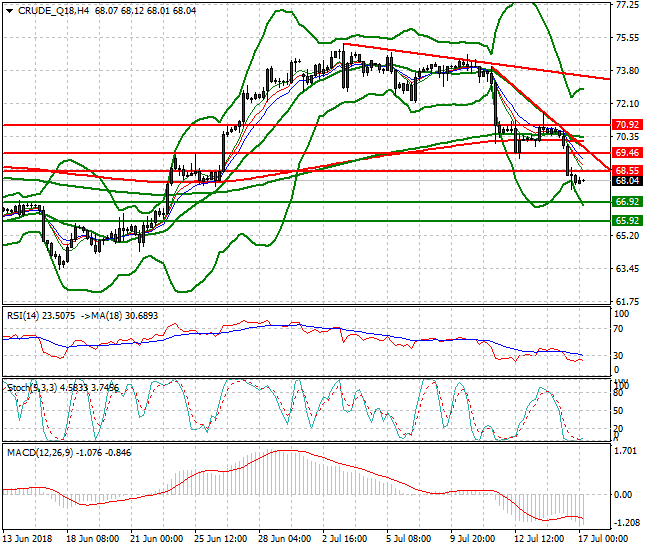Click the current price 68.04 black label
Screen dimensions: 650x550
627,181
